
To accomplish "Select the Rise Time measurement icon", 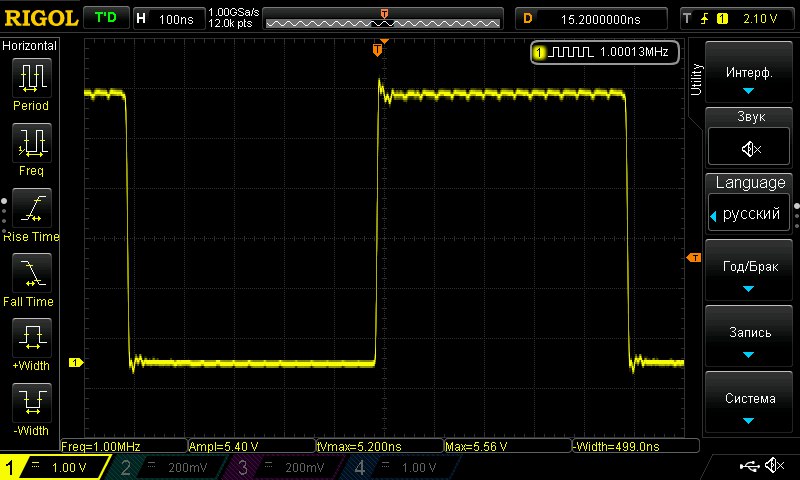I will [32, 208].
